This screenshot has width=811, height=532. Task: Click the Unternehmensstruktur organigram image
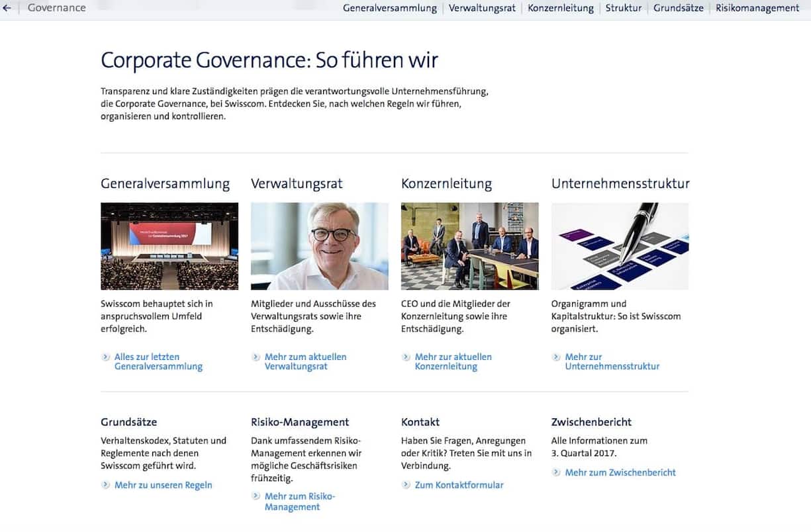(x=620, y=245)
